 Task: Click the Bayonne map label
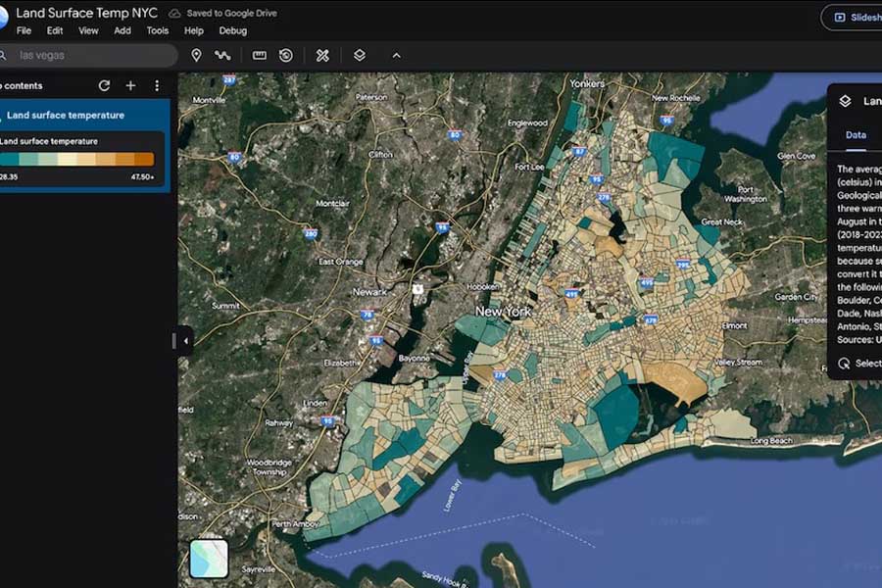tap(414, 358)
